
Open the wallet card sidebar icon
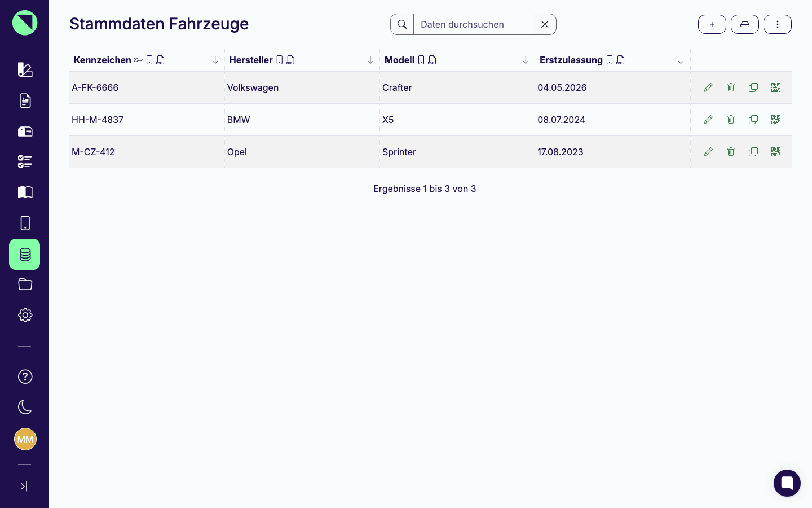pyautogui.click(x=25, y=132)
